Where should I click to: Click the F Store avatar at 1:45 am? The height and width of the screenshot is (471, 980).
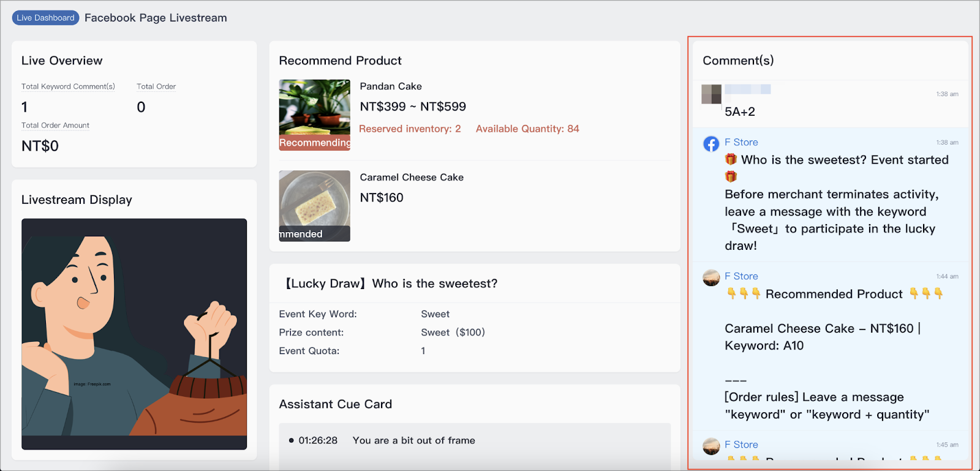point(711,447)
